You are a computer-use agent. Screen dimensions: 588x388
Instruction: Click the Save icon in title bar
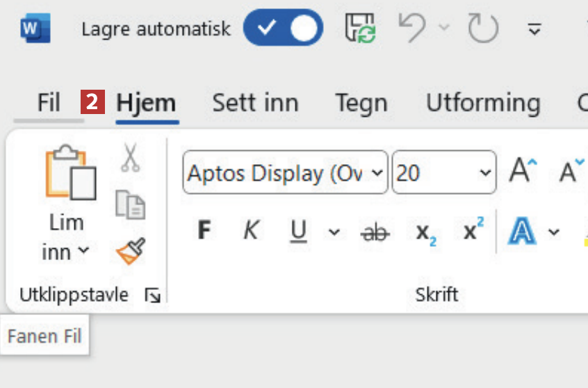[361, 29]
